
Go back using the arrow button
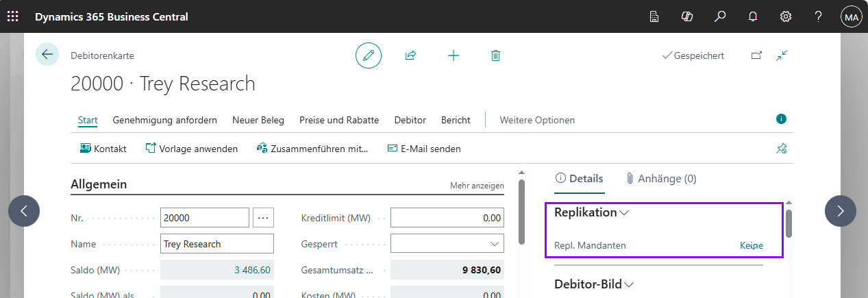[x=47, y=54]
